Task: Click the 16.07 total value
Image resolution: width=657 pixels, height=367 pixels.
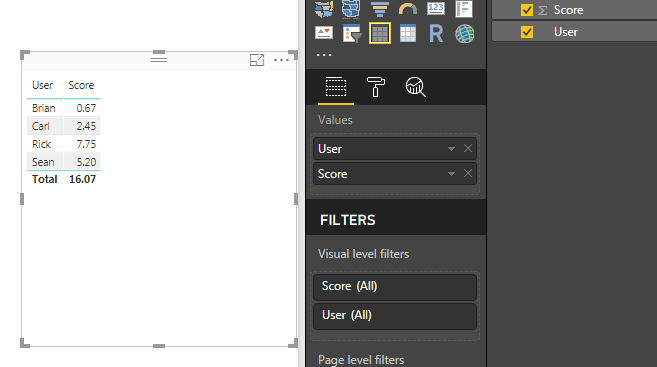Action: pyautogui.click(x=82, y=179)
